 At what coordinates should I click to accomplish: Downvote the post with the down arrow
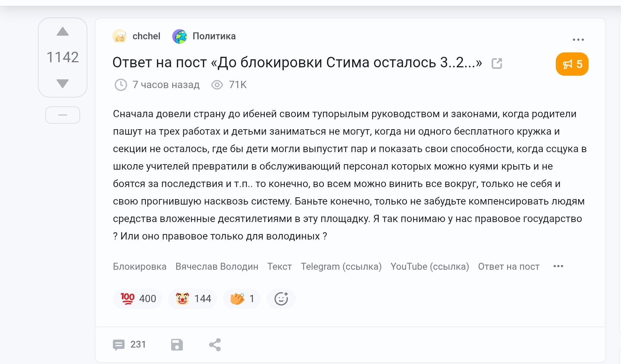[x=63, y=84]
